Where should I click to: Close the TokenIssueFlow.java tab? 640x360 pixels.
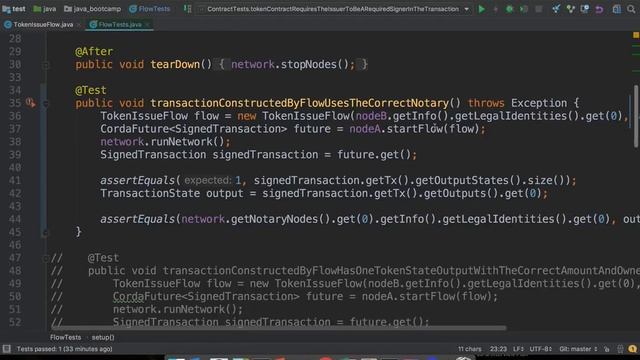pyautogui.click(x=79, y=25)
